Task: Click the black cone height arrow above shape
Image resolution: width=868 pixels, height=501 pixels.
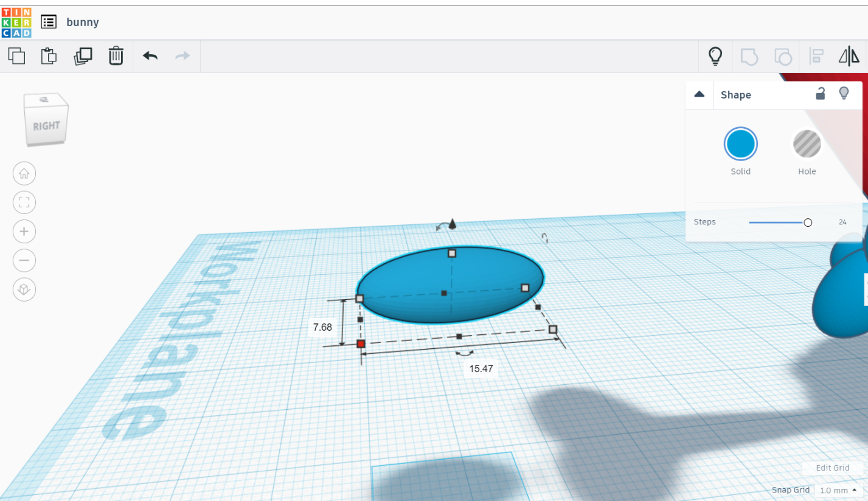Action: click(x=452, y=224)
